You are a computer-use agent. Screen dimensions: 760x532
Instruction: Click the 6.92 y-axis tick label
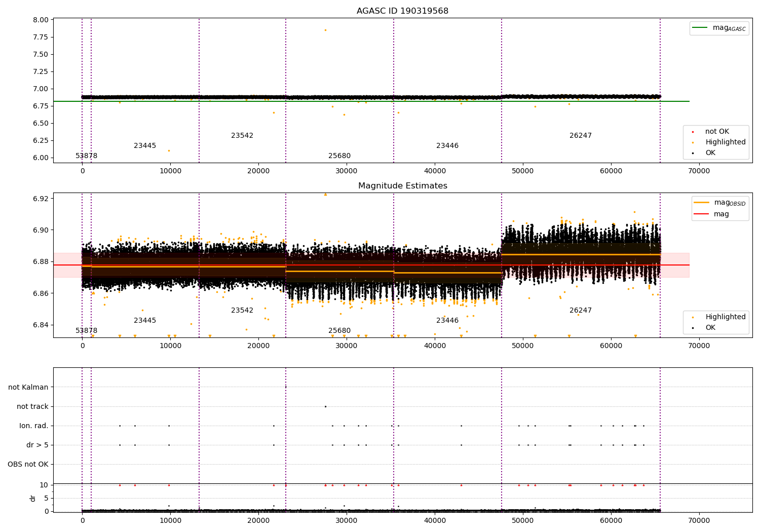coord(41,199)
